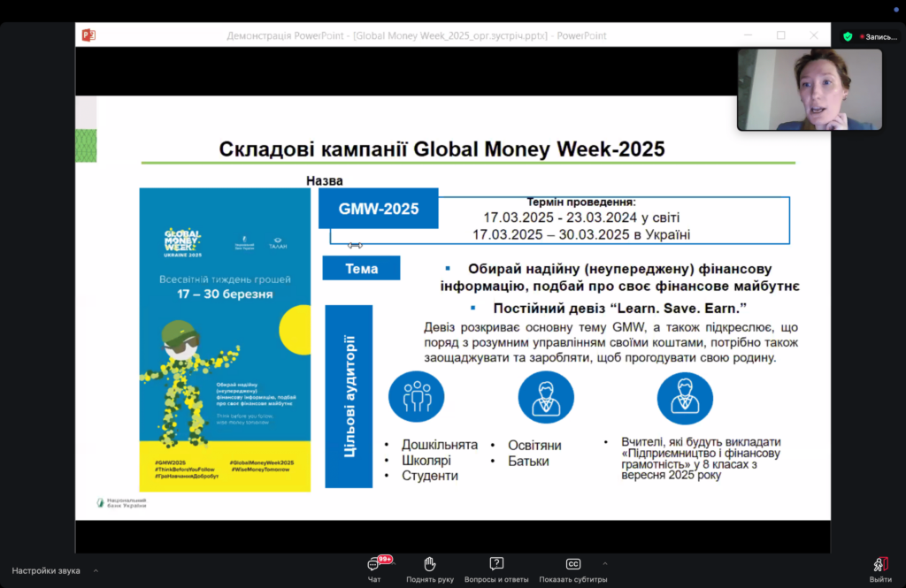This screenshot has height=588, width=906.
Task: Click the date line ending у світі
Action: tap(581, 218)
